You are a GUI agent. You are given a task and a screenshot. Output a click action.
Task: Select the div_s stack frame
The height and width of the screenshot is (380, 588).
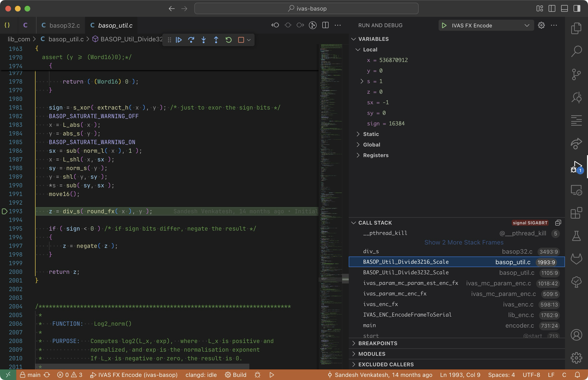(x=371, y=251)
